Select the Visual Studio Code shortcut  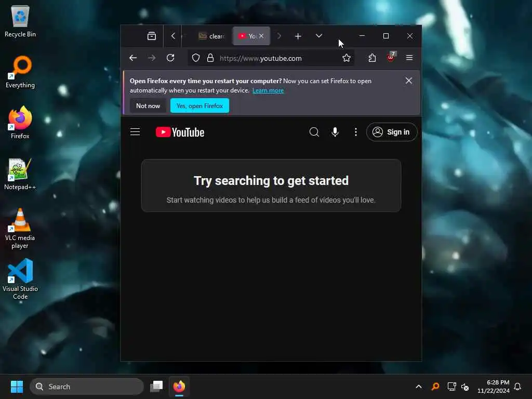20,279
